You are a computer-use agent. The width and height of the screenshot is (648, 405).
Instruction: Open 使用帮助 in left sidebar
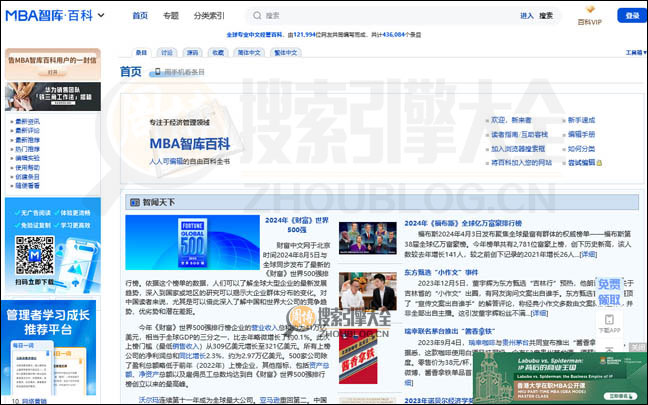click(28, 168)
